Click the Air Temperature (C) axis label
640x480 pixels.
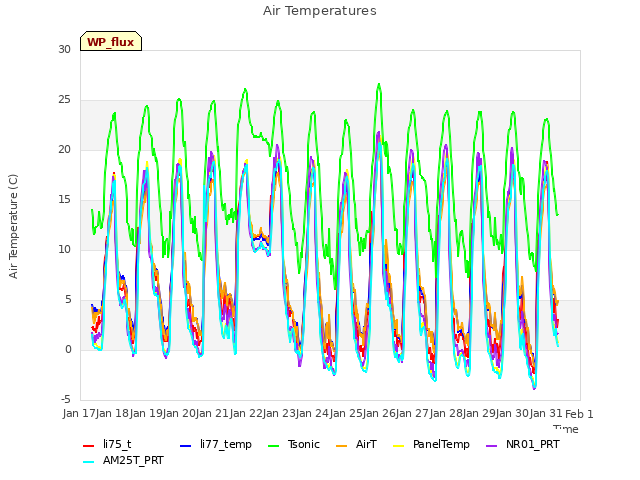[13, 227]
